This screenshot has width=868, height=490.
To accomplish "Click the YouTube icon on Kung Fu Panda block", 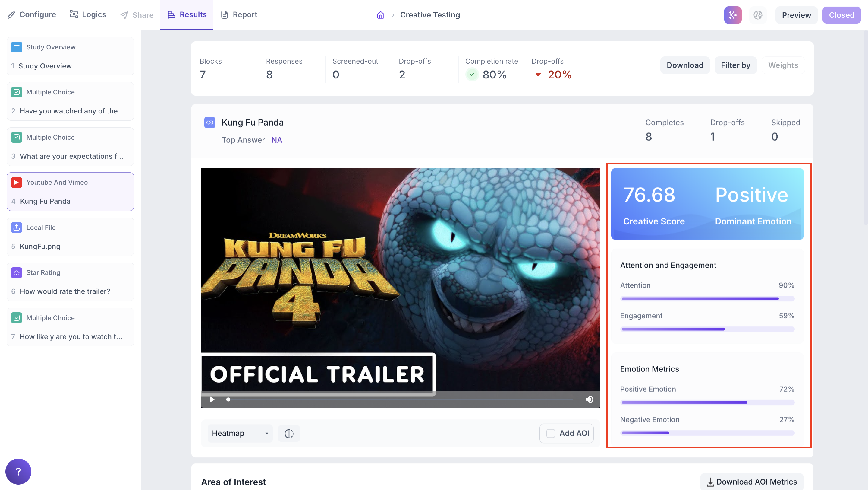I will [x=16, y=183].
